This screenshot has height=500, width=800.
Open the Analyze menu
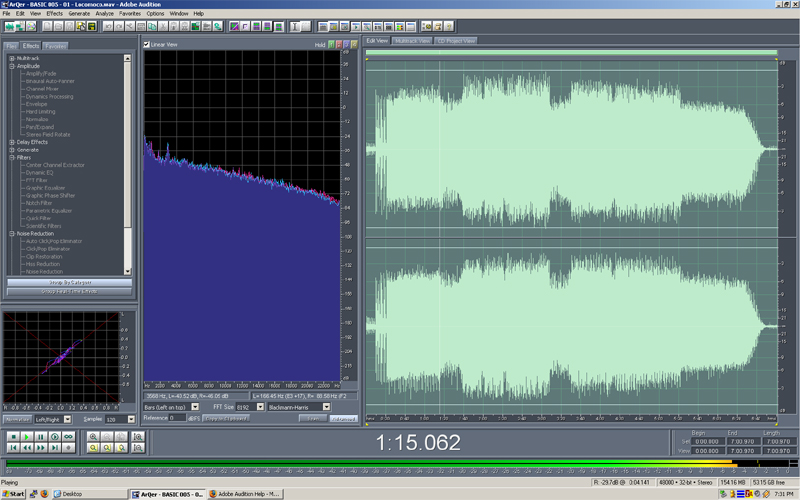(x=105, y=13)
